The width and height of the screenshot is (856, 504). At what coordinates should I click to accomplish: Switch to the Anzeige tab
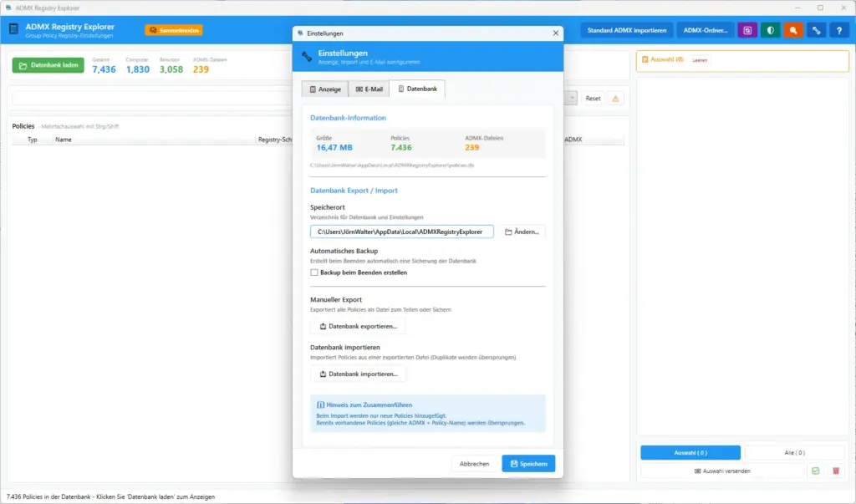tap(324, 89)
